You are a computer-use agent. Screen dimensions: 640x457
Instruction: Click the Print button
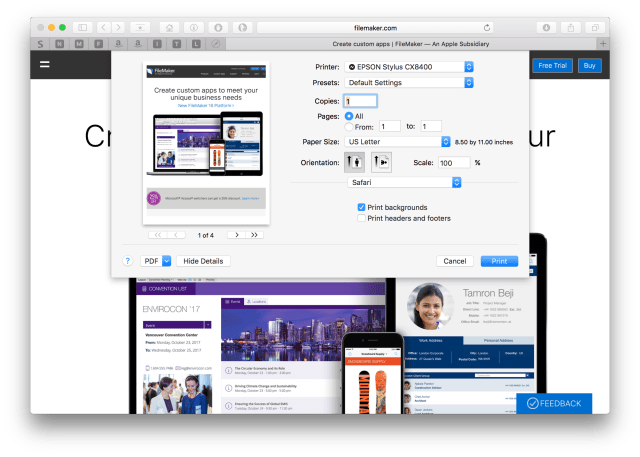499,261
